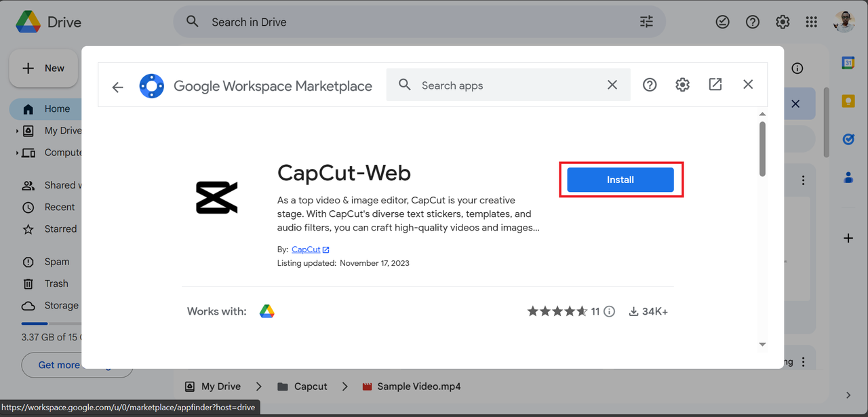Viewport: 868px width, 417px height.
Task: Click Listing updated November 17, 2023 text
Action: (343, 263)
